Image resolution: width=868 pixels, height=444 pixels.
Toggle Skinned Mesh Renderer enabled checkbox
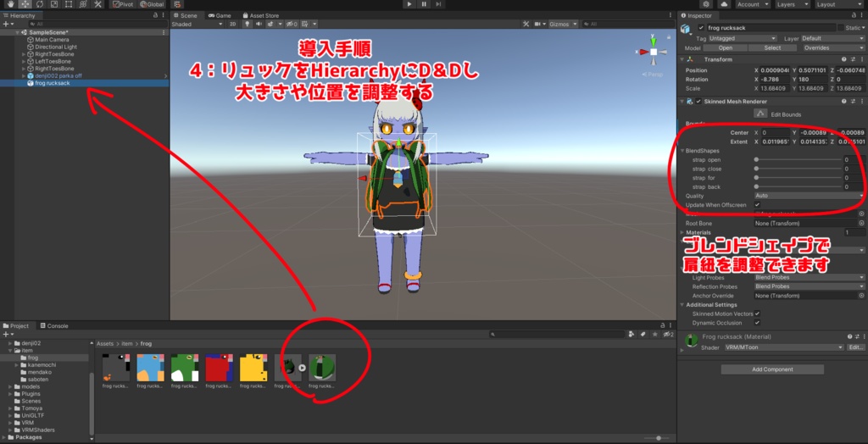[698, 102]
